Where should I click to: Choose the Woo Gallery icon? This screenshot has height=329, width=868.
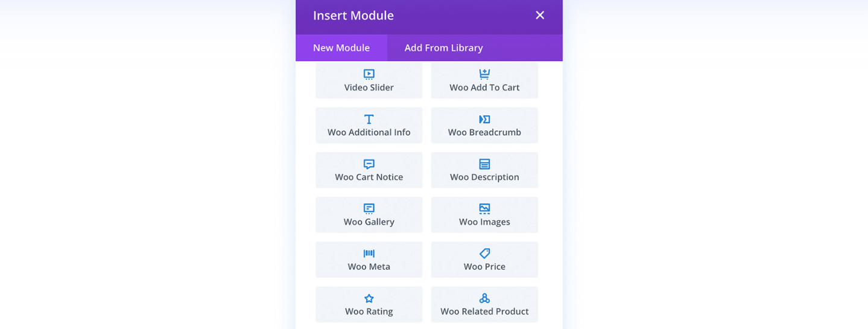pyautogui.click(x=369, y=208)
